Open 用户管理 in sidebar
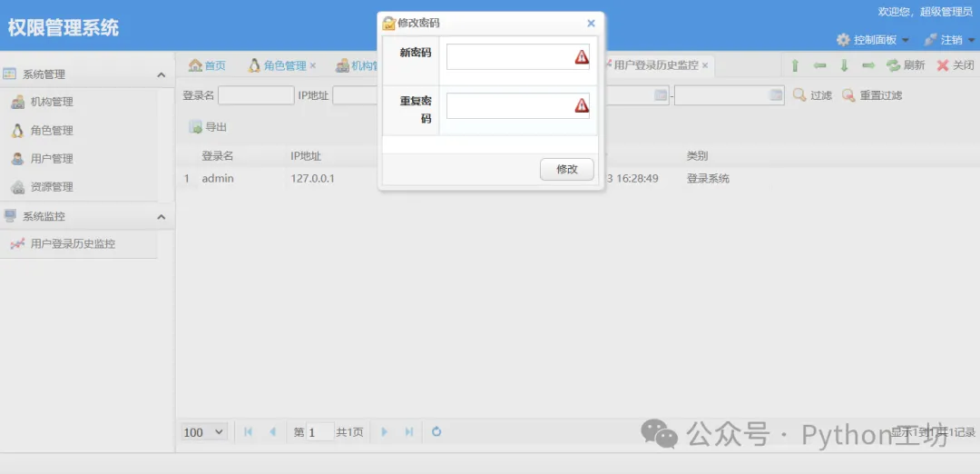Viewport: 980px width, 474px height. pos(52,159)
